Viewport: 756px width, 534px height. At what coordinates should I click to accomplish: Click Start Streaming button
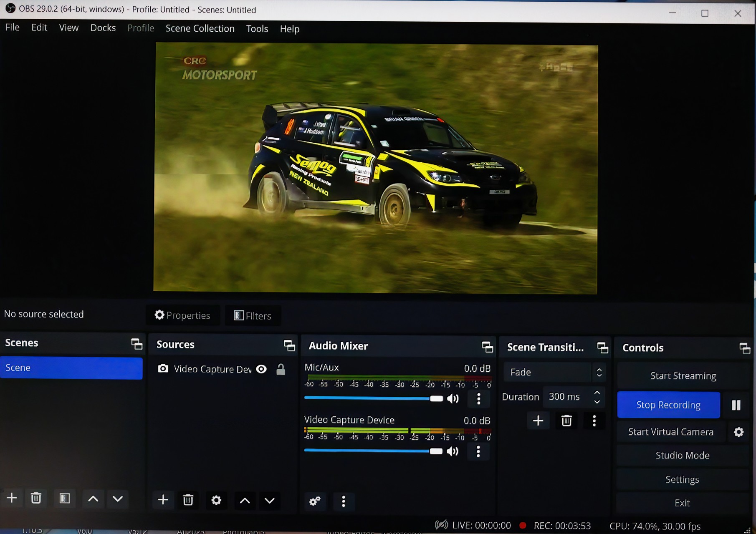[x=683, y=376]
